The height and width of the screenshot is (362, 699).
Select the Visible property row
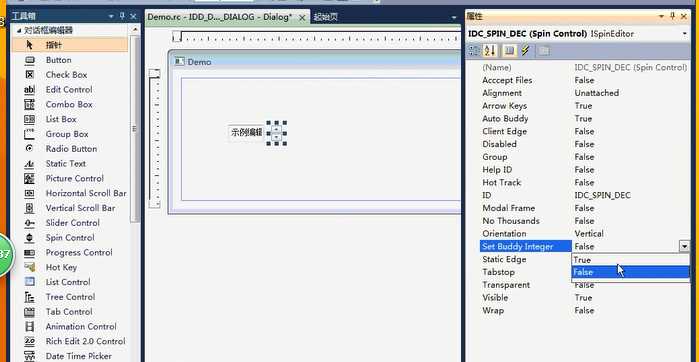(584, 297)
